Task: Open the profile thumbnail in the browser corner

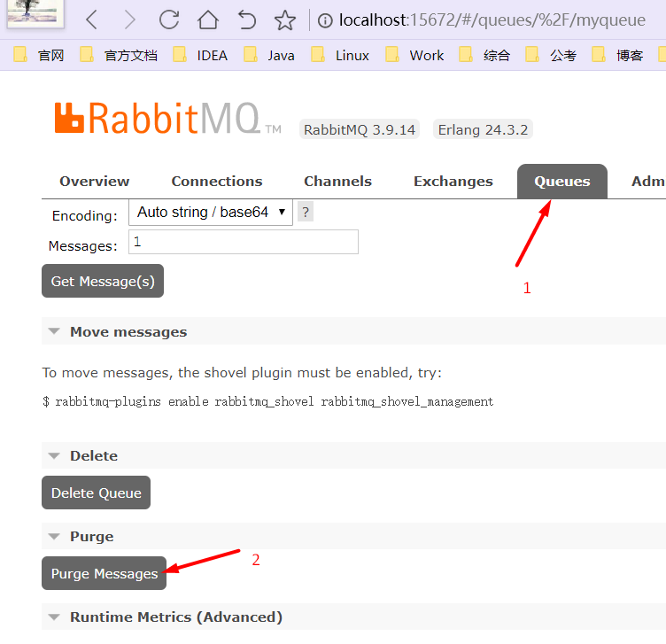Action: (x=35, y=12)
